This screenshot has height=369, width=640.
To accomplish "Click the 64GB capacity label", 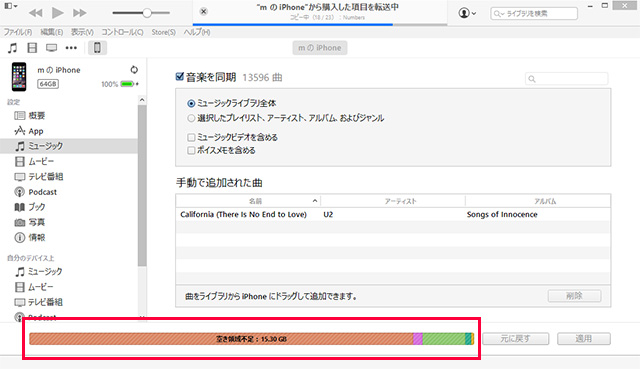I will (x=48, y=84).
